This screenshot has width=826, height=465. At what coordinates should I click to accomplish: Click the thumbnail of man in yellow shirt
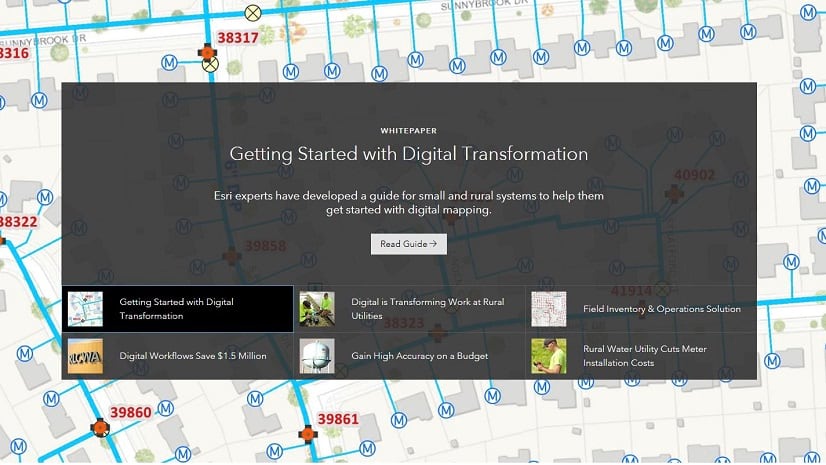pyautogui.click(x=549, y=356)
